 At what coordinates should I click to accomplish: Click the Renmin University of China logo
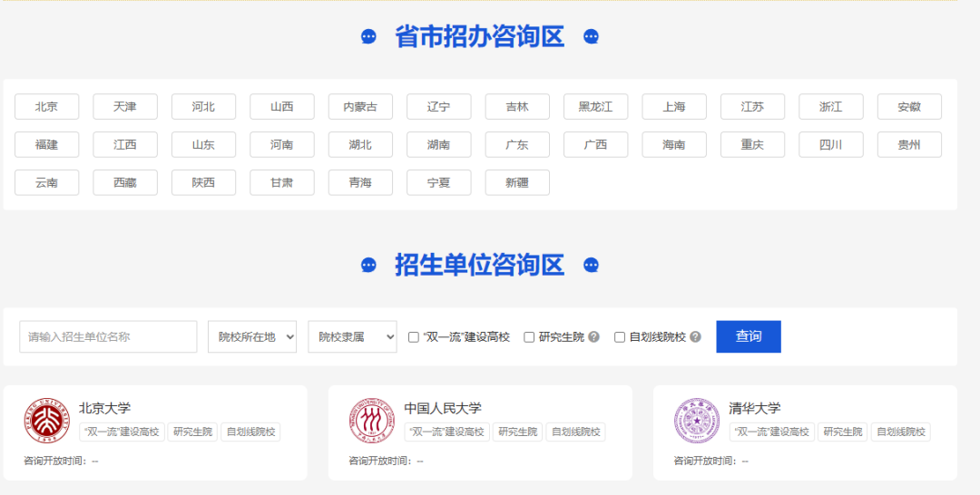point(372,421)
